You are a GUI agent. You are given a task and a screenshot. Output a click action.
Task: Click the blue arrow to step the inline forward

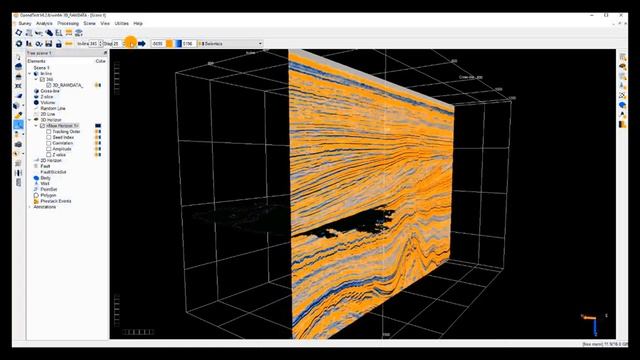click(142, 43)
